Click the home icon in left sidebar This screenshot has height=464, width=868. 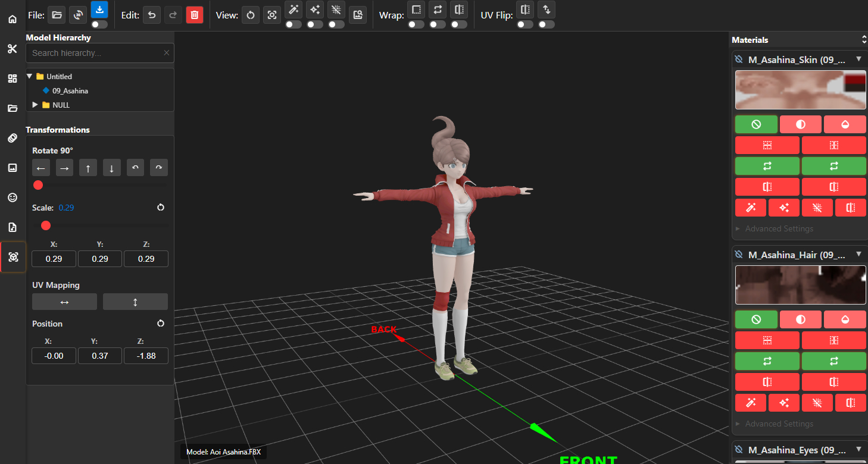13,19
